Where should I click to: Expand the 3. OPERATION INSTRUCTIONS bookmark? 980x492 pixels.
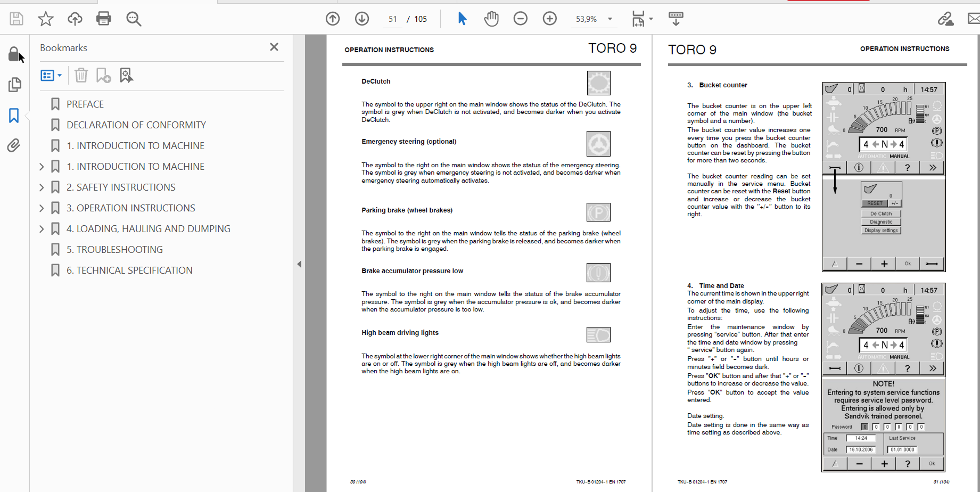[x=42, y=208]
